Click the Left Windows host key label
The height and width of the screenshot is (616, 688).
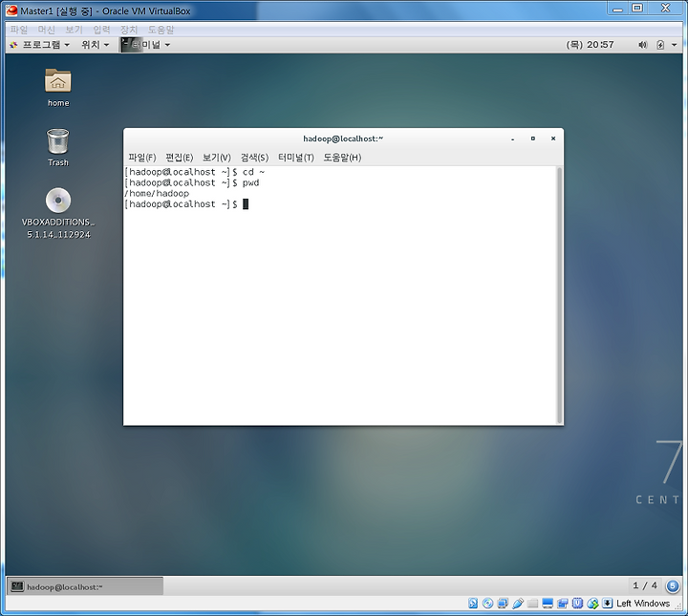643,604
